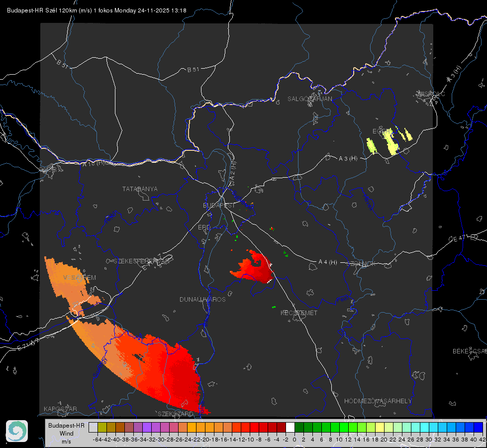
Task: Select the dark red swatch between -4 and -2
Action: click(281, 428)
